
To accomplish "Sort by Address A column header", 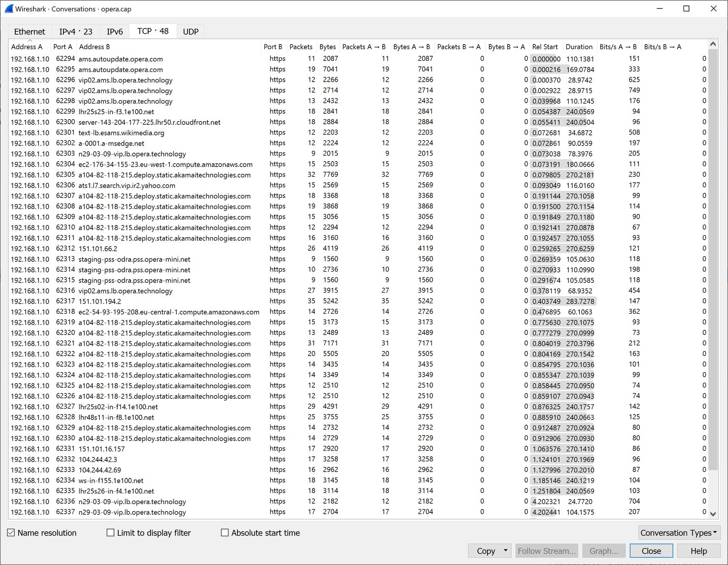I will 27,47.
